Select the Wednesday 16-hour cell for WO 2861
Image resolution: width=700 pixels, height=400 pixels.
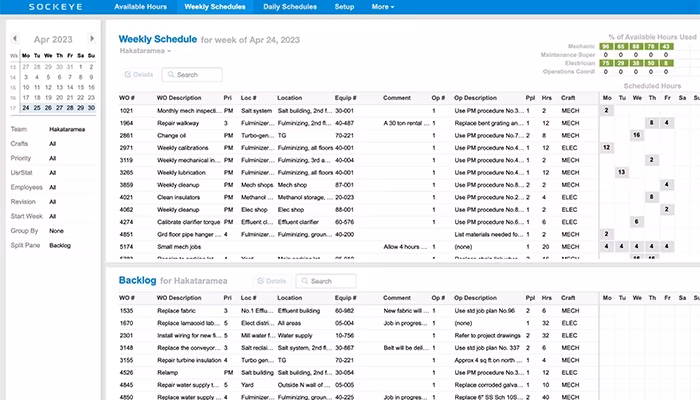coord(637,135)
